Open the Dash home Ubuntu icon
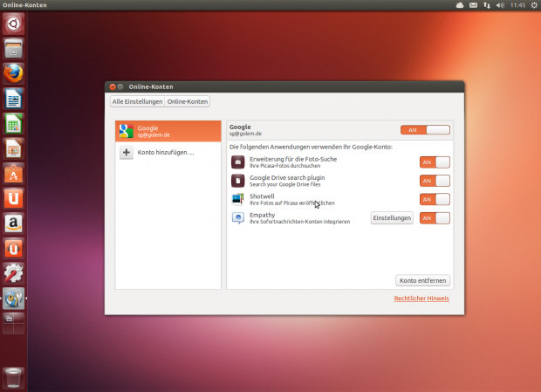 tap(13, 23)
